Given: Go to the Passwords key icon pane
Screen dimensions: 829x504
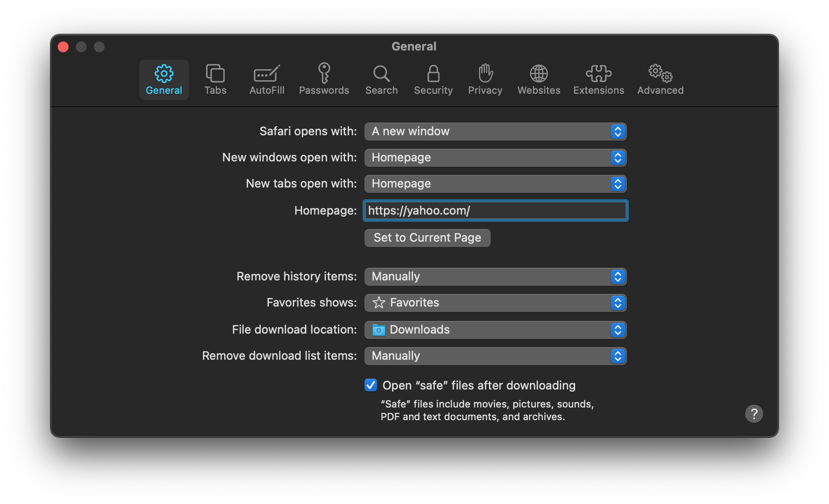Looking at the screenshot, I should tap(324, 79).
